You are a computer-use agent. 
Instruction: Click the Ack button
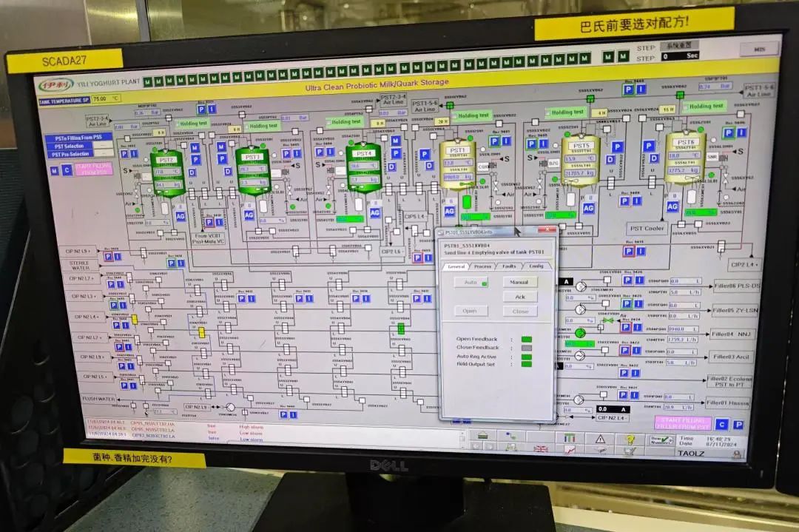pos(519,297)
